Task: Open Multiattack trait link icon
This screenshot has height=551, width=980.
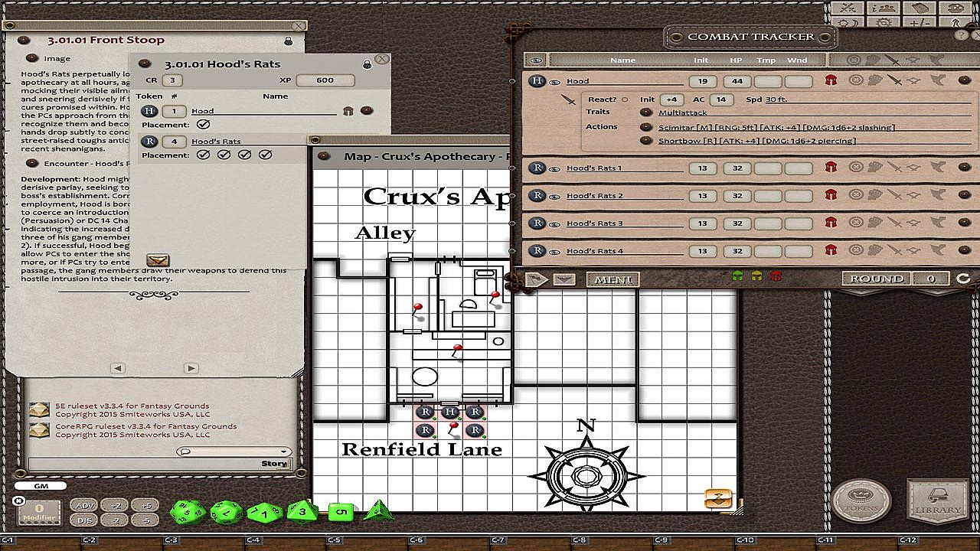Action: pos(645,112)
